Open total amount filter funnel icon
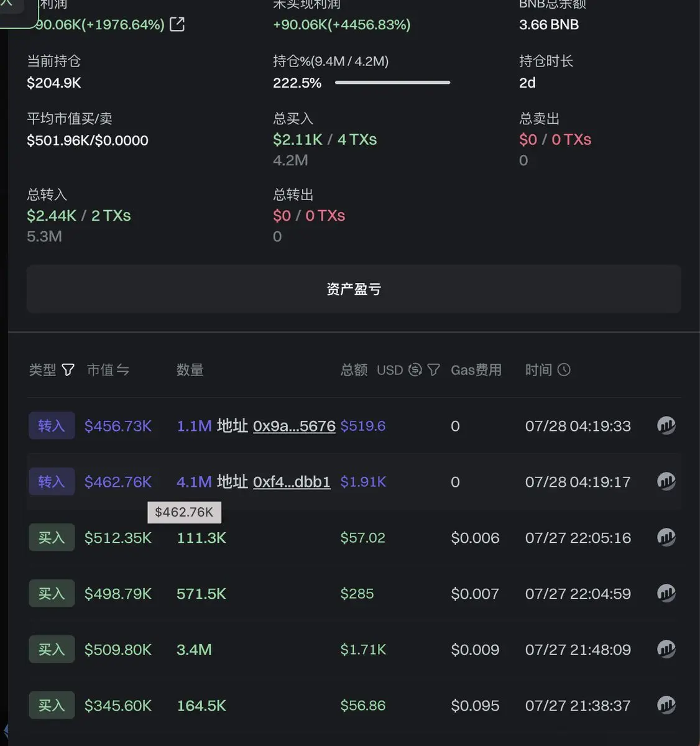The height and width of the screenshot is (746, 700). [x=434, y=370]
